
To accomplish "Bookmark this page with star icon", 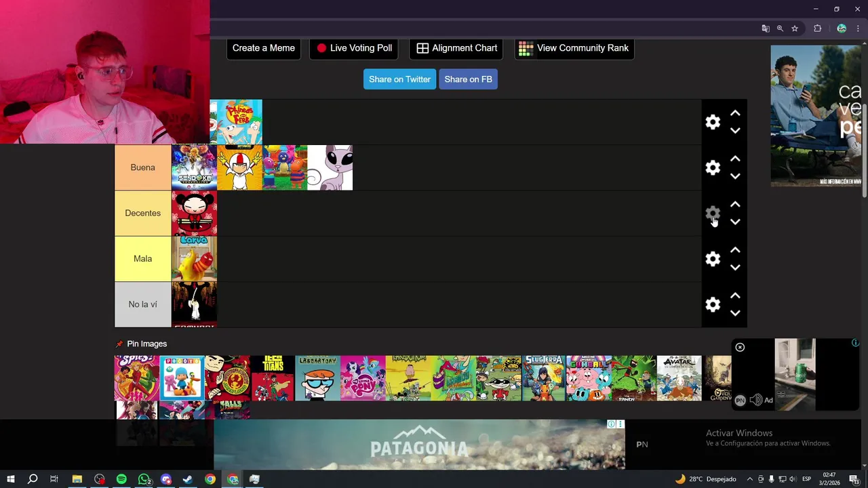I will tap(795, 28).
